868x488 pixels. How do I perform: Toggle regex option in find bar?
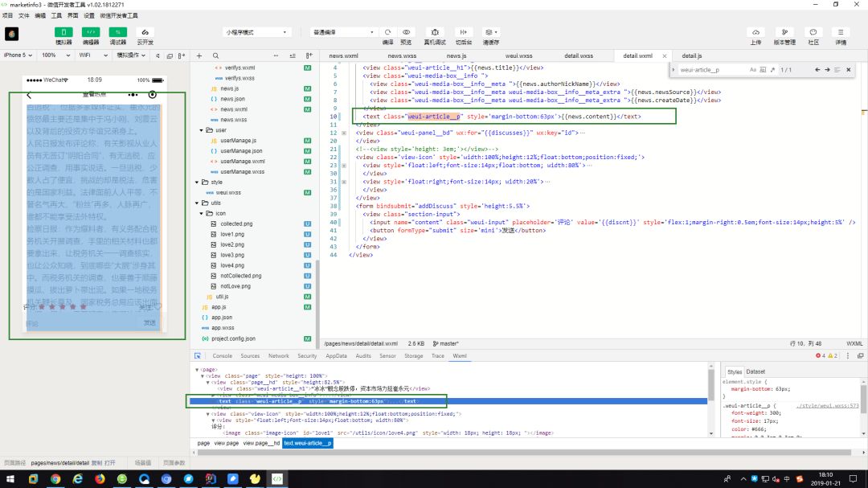click(x=773, y=70)
